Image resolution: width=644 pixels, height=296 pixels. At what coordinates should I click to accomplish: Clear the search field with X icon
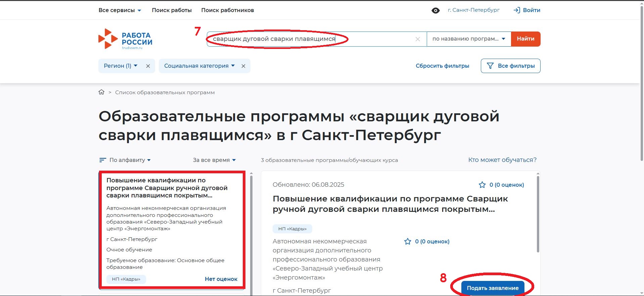tap(418, 39)
